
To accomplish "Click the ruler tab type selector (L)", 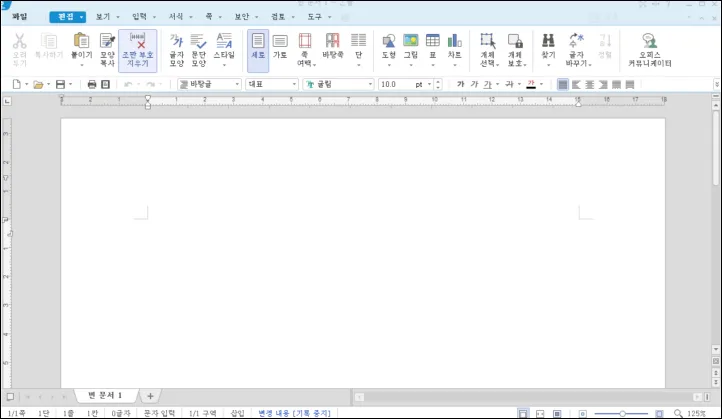I will click(x=7, y=101).
